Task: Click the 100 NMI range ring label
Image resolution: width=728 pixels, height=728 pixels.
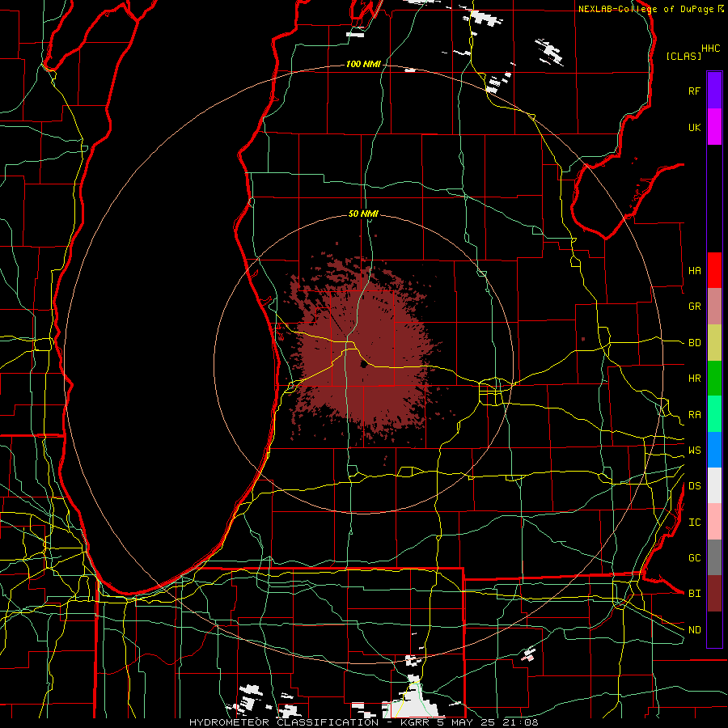Action: [363, 64]
